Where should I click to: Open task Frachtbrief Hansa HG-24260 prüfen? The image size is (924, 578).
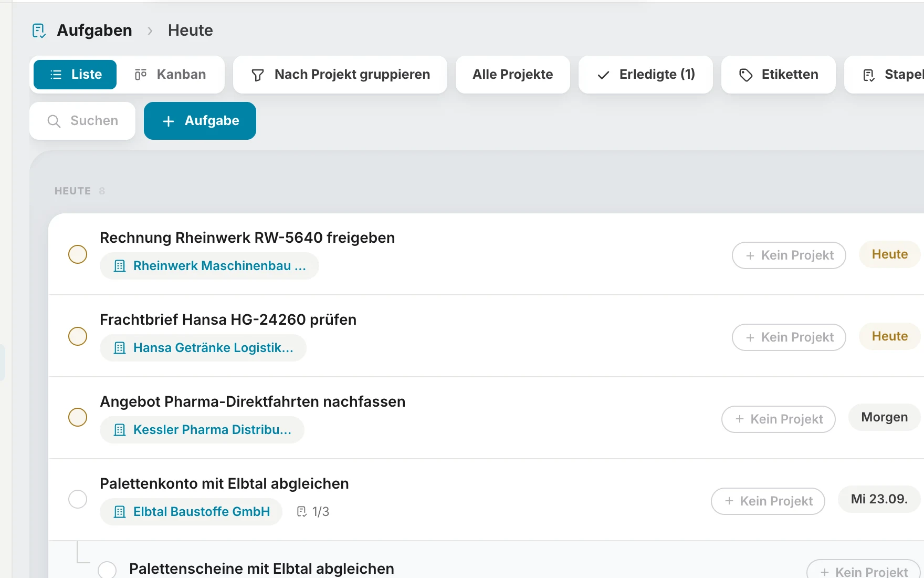[x=228, y=319]
